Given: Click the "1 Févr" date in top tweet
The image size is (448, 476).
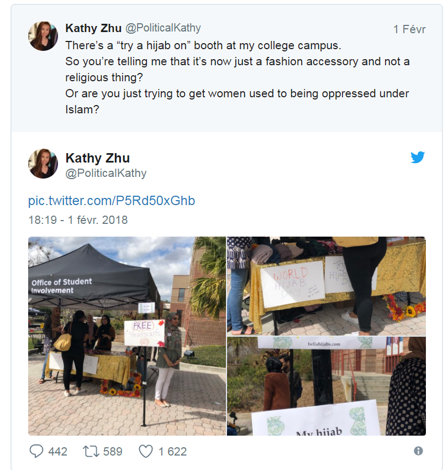Looking at the screenshot, I should click(409, 29).
